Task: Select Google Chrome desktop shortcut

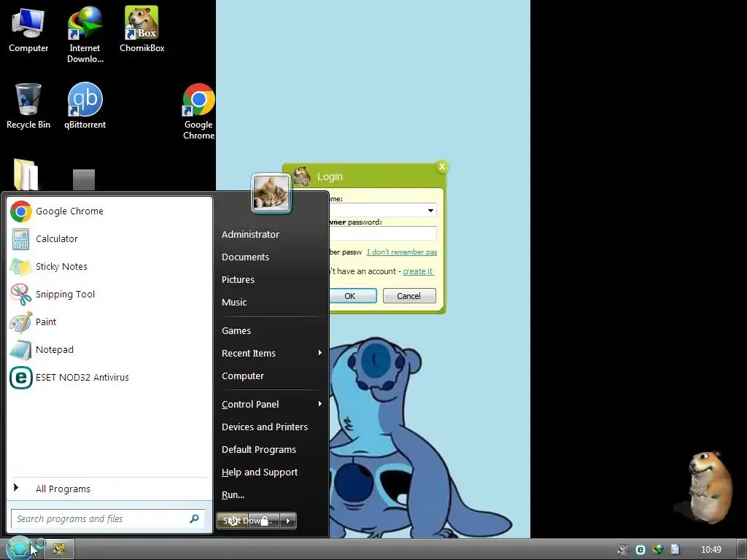Action: point(198,112)
